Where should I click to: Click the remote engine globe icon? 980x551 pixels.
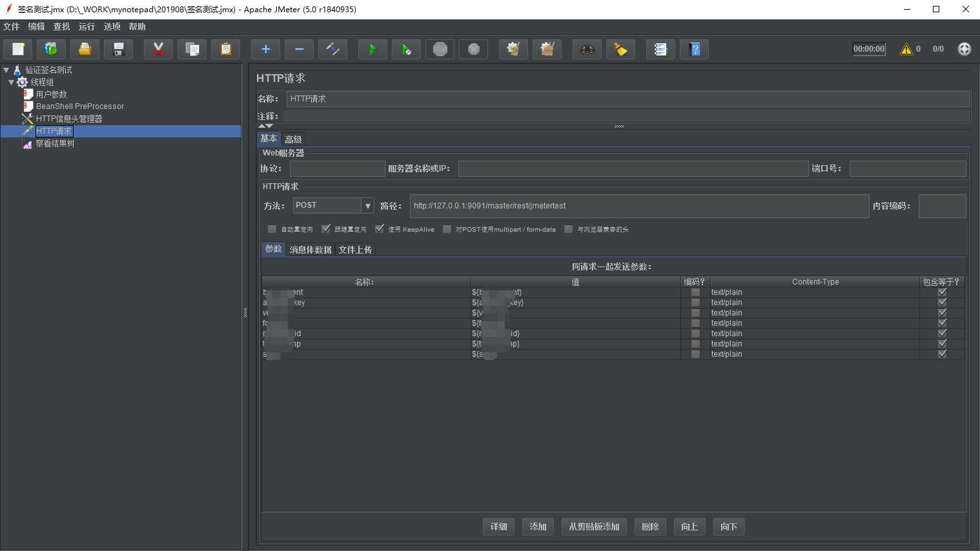(964, 49)
